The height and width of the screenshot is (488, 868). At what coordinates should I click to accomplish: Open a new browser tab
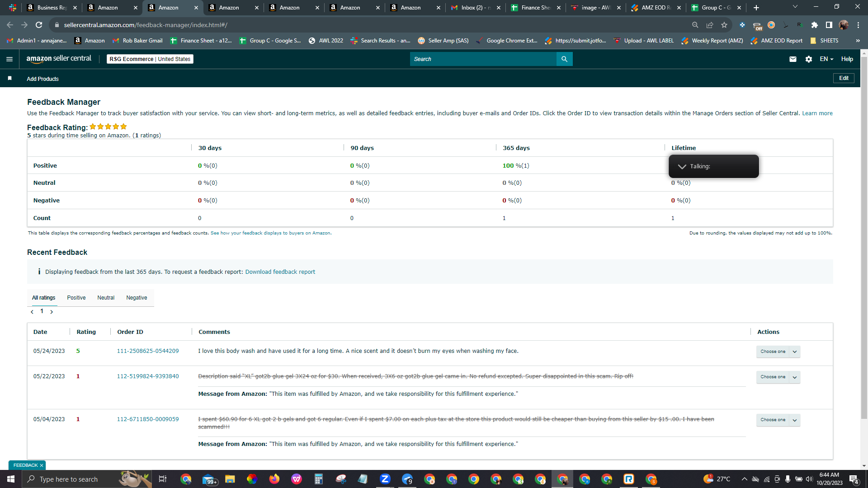point(756,8)
